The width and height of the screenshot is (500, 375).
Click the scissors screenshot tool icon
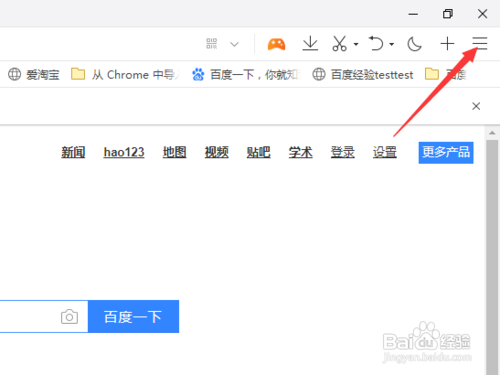[339, 44]
